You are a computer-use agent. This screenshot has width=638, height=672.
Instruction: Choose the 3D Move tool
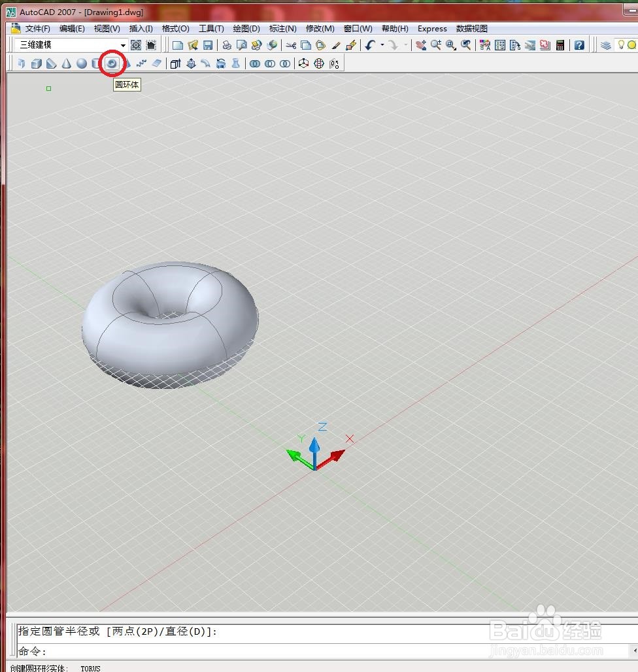click(x=304, y=64)
